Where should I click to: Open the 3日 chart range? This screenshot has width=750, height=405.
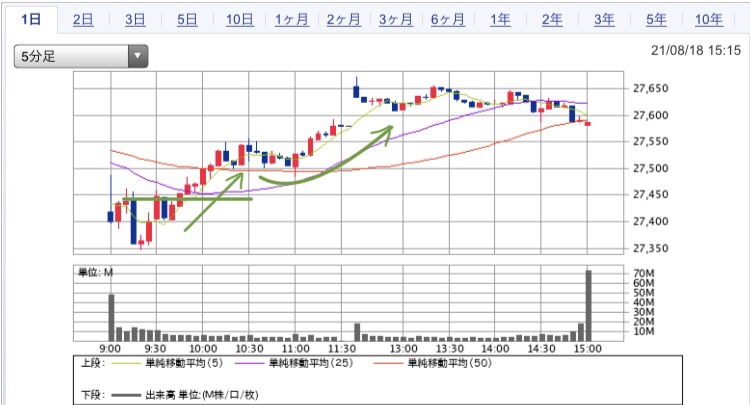(x=135, y=20)
